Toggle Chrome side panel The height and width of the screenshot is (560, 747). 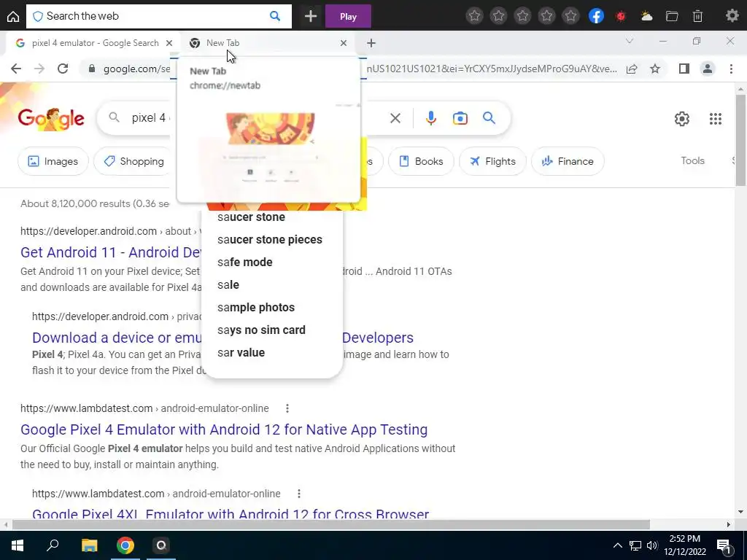tap(684, 69)
